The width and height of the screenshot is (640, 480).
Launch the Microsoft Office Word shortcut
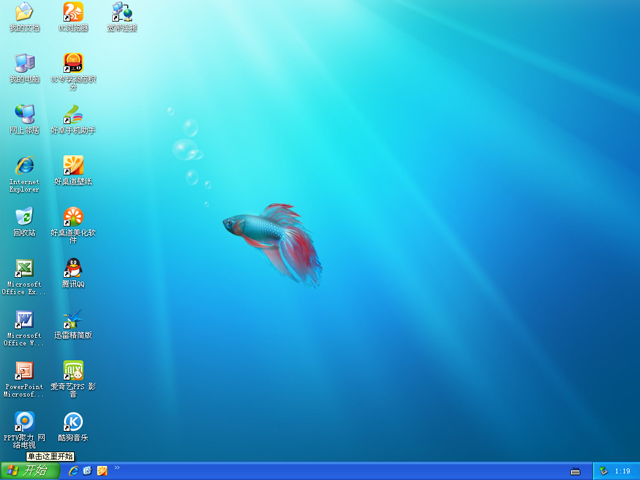[24, 320]
